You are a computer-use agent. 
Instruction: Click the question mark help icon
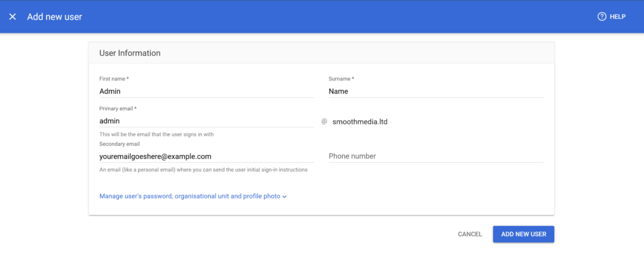pos(602,17)
